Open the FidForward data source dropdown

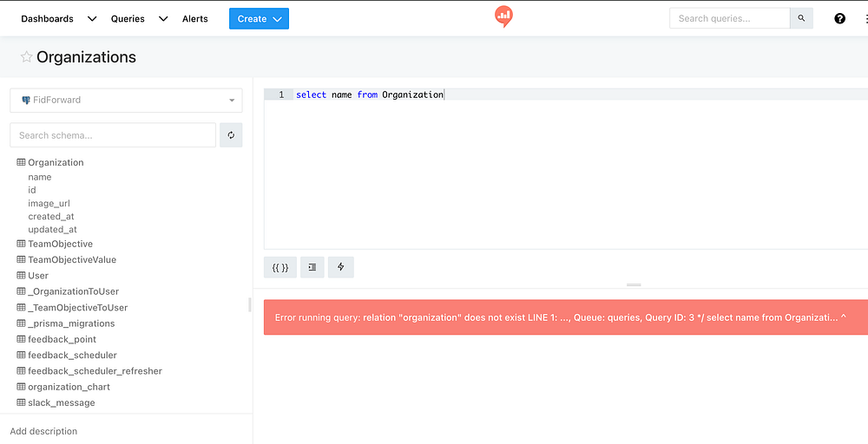[126, 100]
